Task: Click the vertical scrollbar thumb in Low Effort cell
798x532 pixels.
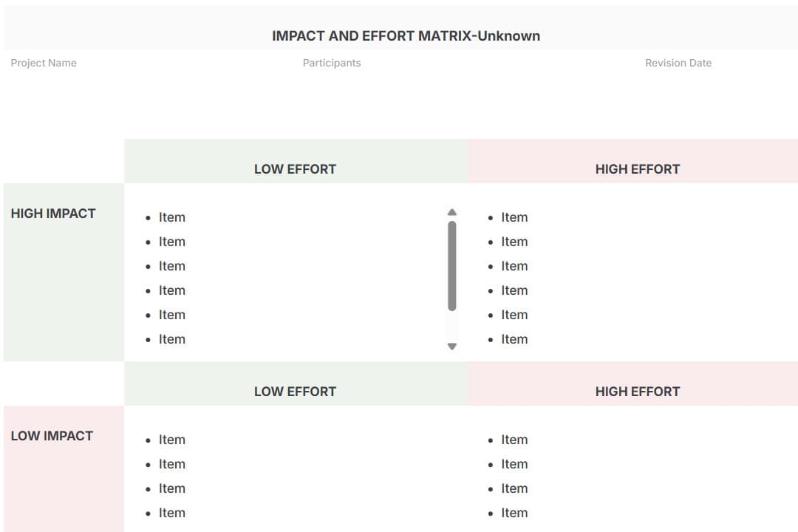Action: pyautogui.click(x=452, y=266)
